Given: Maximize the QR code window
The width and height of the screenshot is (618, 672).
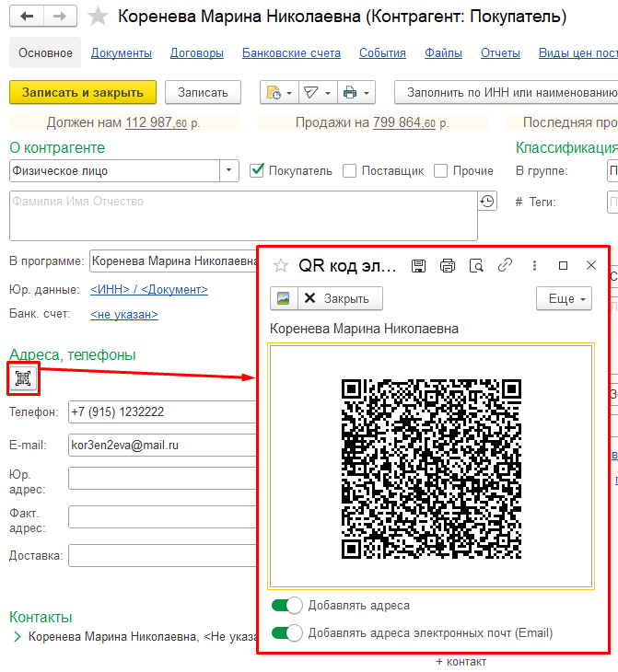Looking at the screenshot, I should click(x=563, y=266).
